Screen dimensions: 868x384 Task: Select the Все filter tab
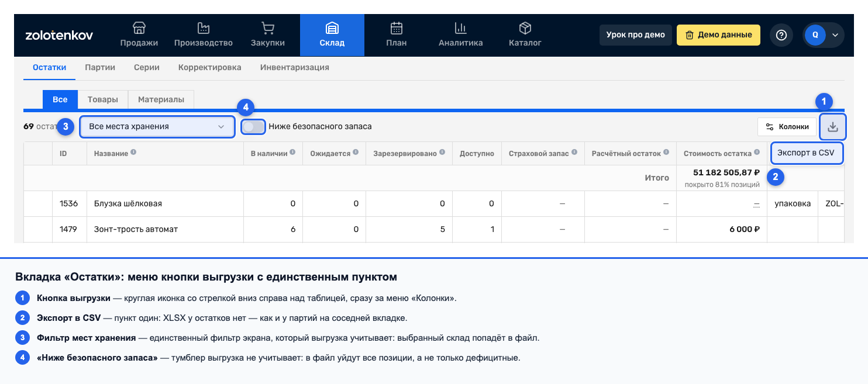pos(60,99)
